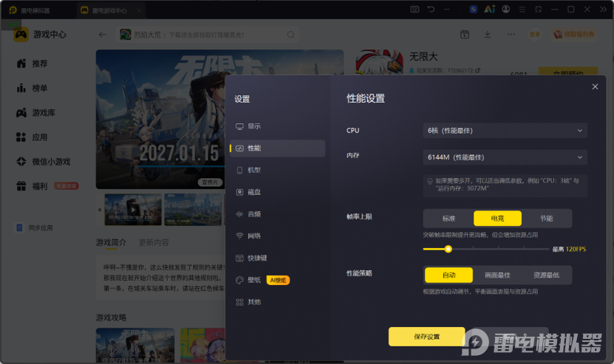
Task: Click the blue lightning boost icon
Action: (x=474, y=10)
